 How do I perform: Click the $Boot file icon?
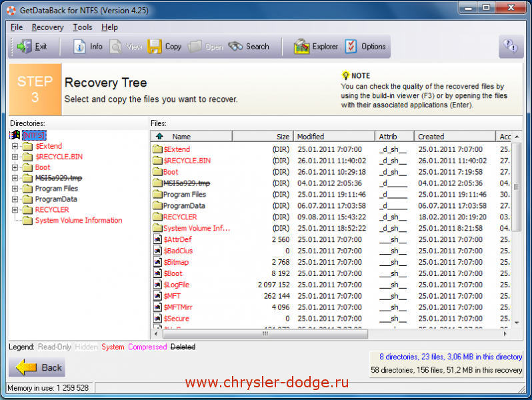click(157, 273)
